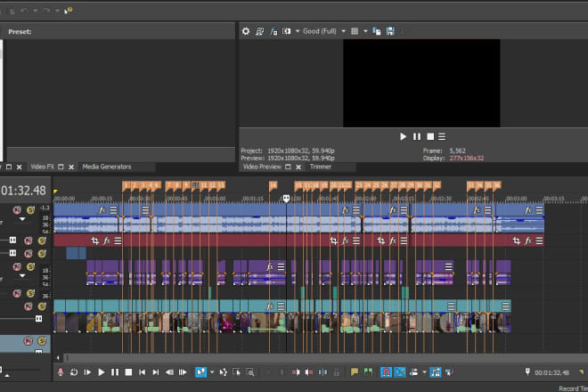This screenshot has width=588, height=392.
Task: Stop playback in the transport bar
Action: pos(128,372)
